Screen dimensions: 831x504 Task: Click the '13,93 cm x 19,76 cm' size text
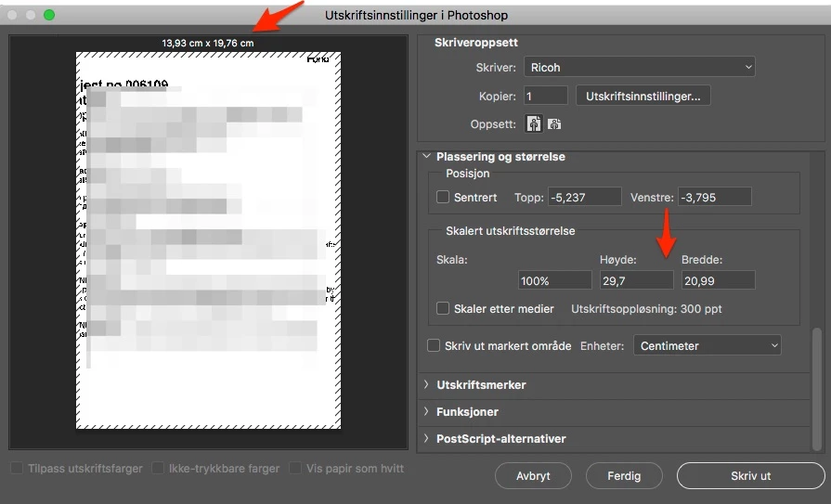pos(208,43)
